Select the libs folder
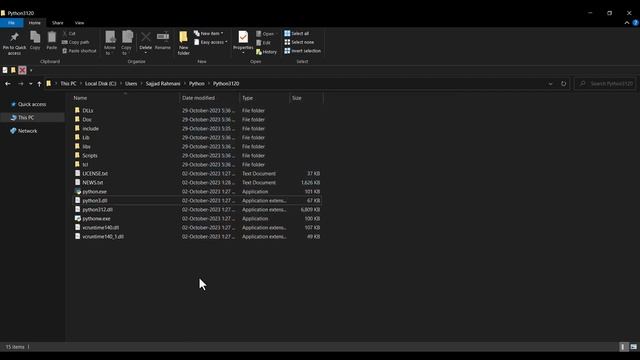The image size is (640, 360). (86, 147)
